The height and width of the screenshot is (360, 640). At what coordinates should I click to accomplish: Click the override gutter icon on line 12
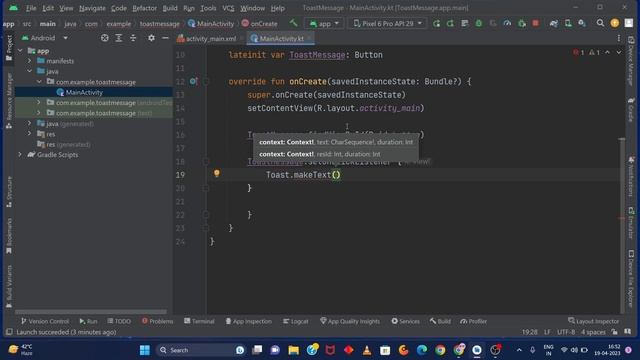[x=193, y=81]
